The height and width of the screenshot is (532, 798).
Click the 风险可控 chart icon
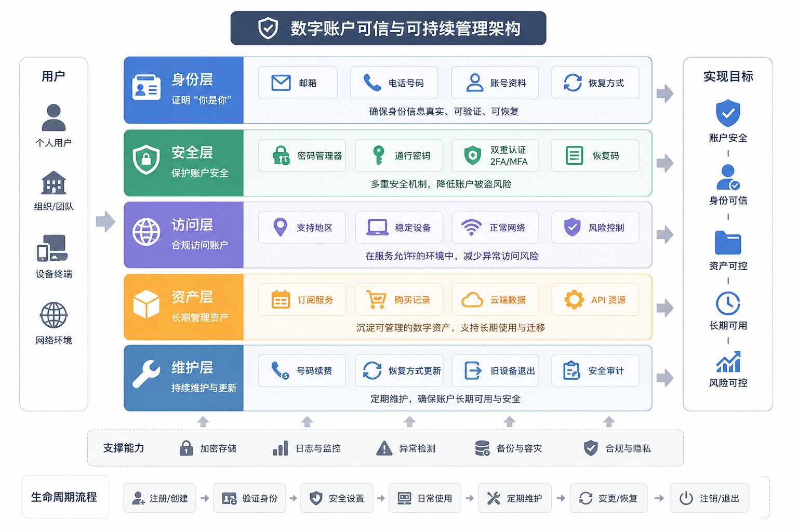coord(728,362)
